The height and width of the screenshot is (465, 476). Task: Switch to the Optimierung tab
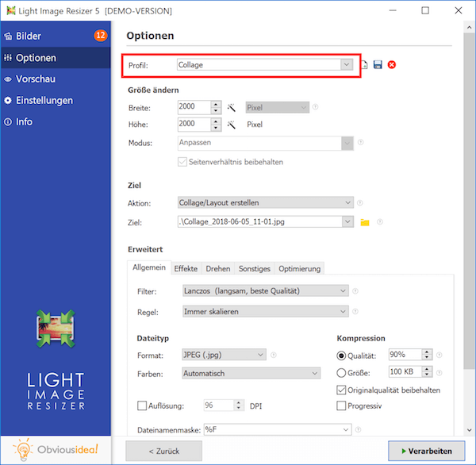[300, 269]
